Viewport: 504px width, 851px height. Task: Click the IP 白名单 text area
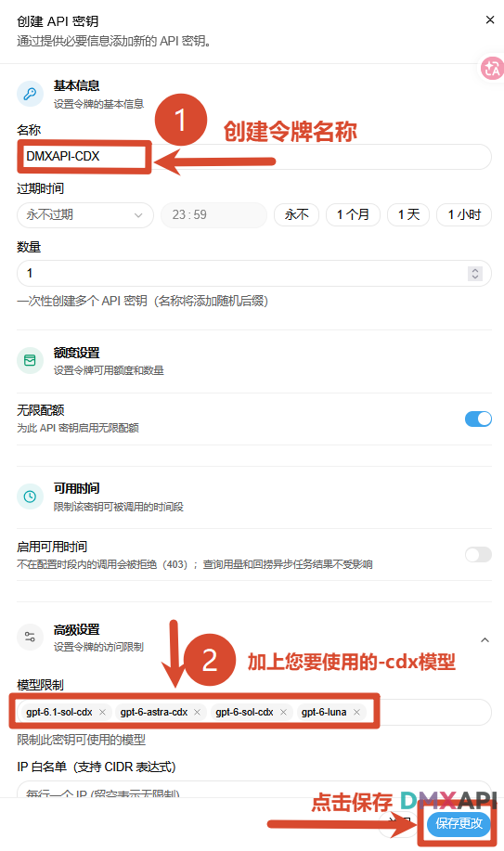254,789
